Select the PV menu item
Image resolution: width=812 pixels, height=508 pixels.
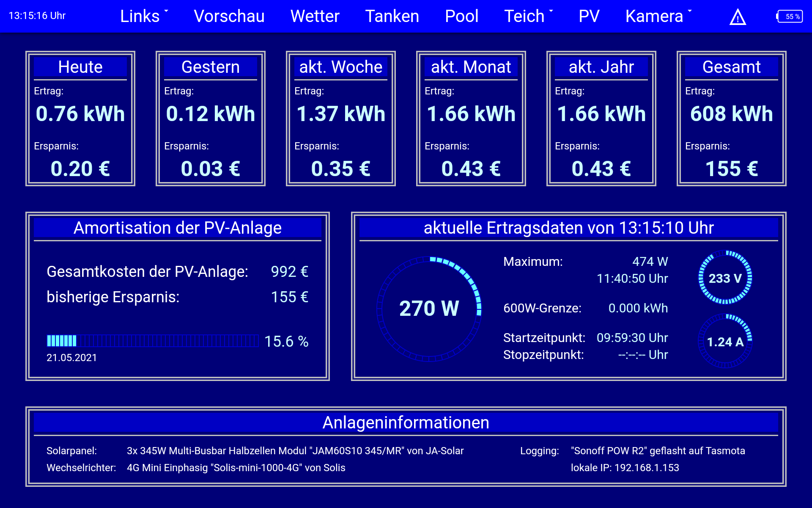pyautogui.click(x=589, y=16)
